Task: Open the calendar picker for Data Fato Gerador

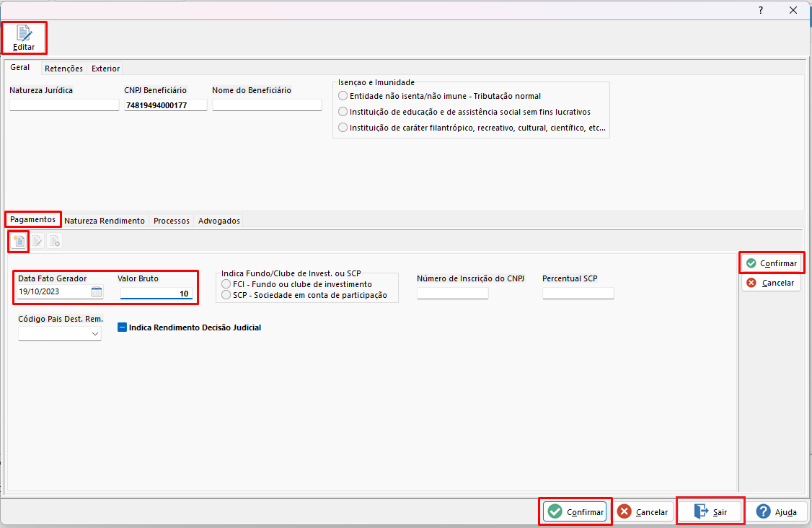Action: [x=97, y=291]
